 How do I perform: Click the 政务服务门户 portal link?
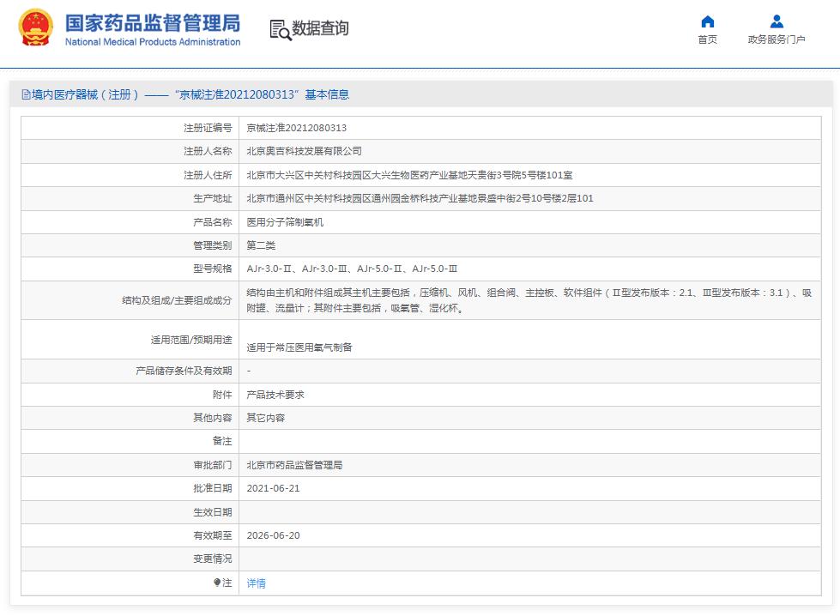(777, 39)
